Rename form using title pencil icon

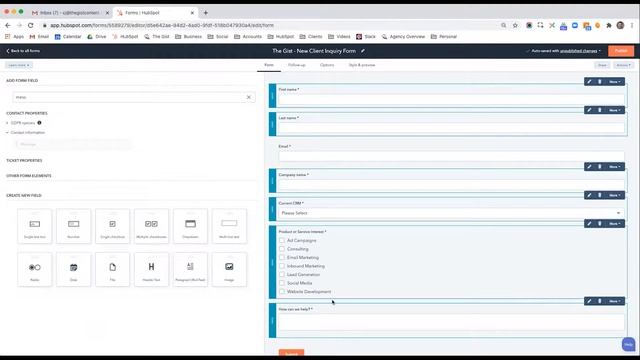(362, 51)
